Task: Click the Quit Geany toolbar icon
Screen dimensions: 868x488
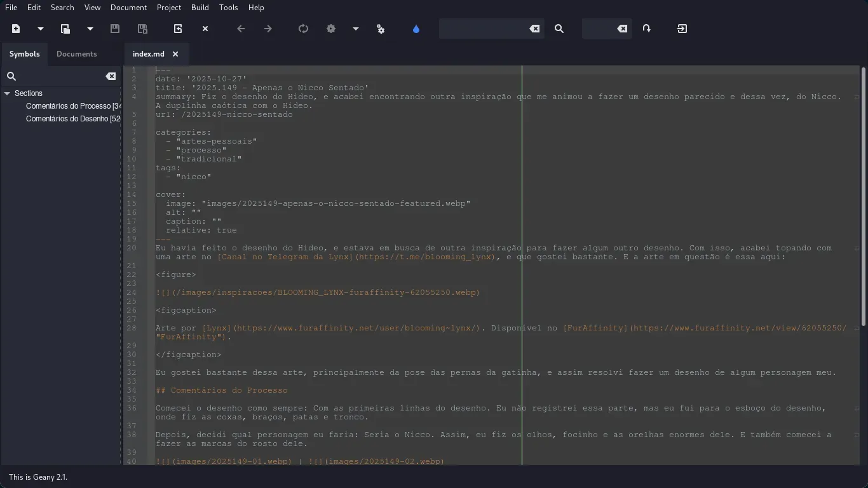Action: [682, 29]
